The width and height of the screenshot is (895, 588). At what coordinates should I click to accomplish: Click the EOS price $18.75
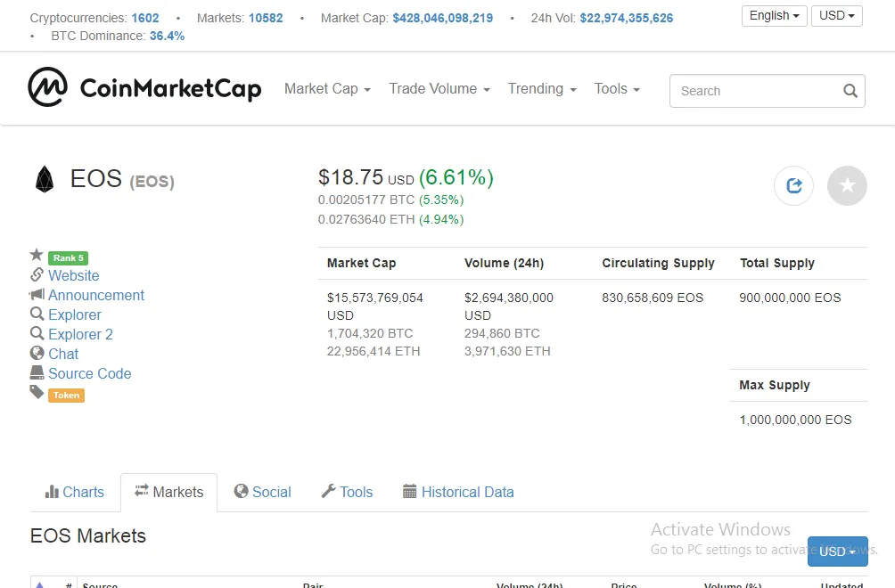pyautogui.click(x=350, y=177)
